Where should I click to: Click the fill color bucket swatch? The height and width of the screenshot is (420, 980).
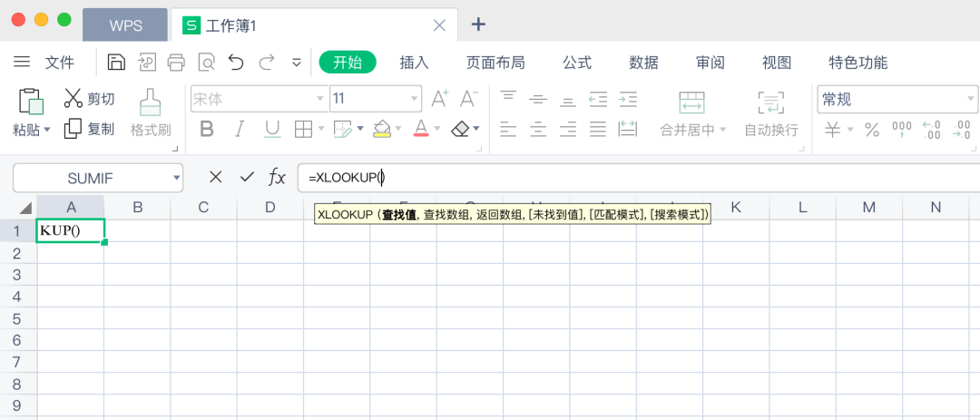(x=382, y=130)
